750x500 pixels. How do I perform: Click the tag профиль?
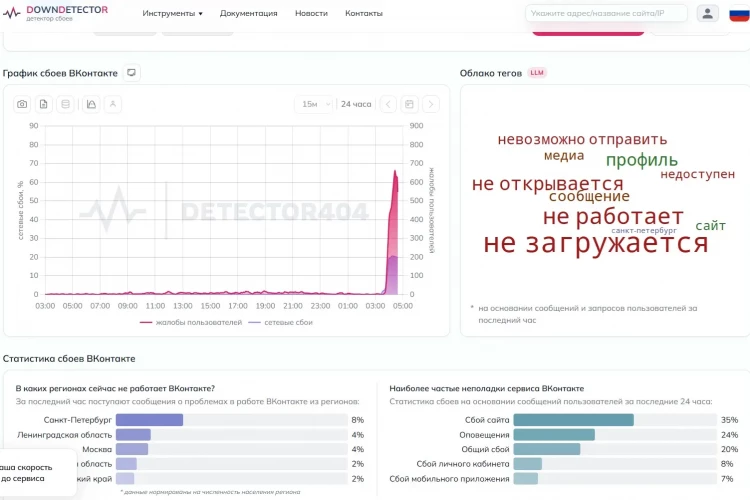[642, 160]
